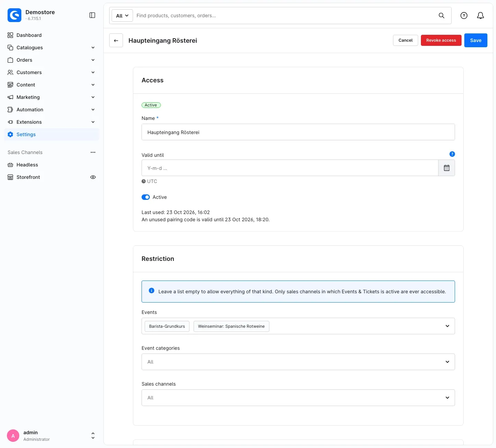
Task: Open the notifications bell
Action: (480, 16)
